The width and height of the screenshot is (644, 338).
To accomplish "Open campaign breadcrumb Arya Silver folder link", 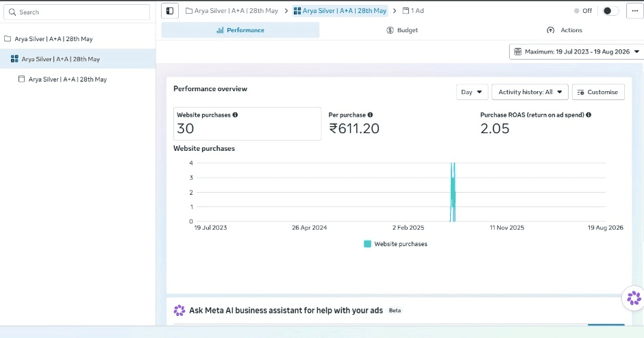I will pyautogui.click(x=232, y=11).
